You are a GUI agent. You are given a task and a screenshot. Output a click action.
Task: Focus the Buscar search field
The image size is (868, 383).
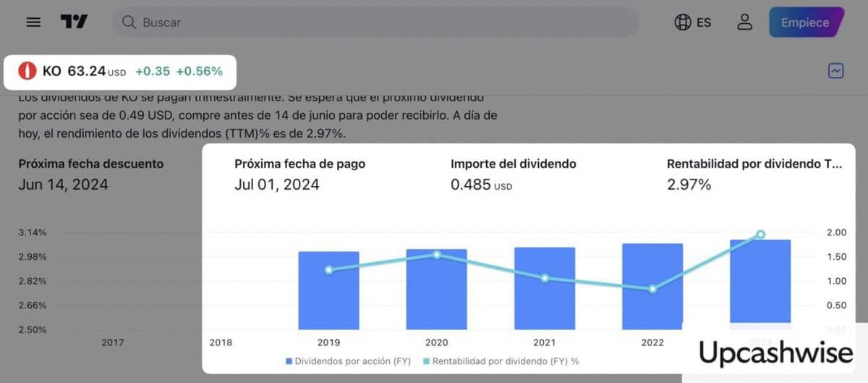click(x=375, y=22)
